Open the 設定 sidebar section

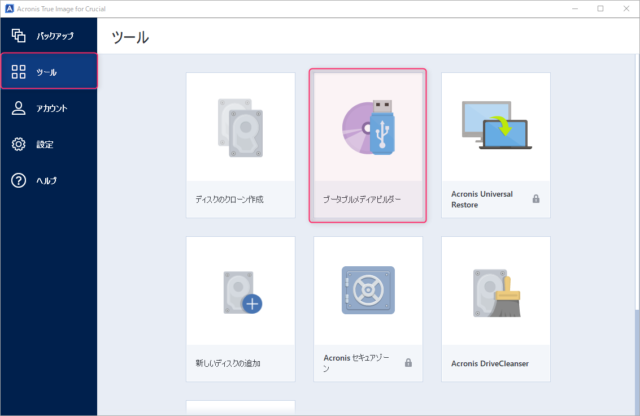[49, 144]
